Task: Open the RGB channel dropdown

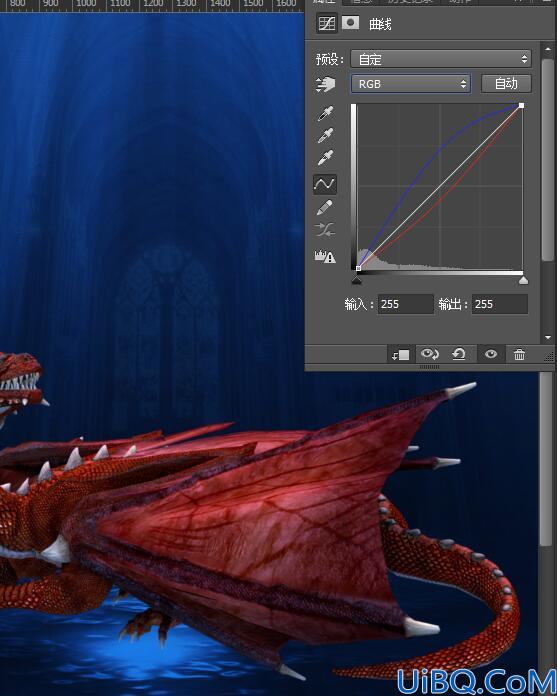Action: (x=411, y=83)
